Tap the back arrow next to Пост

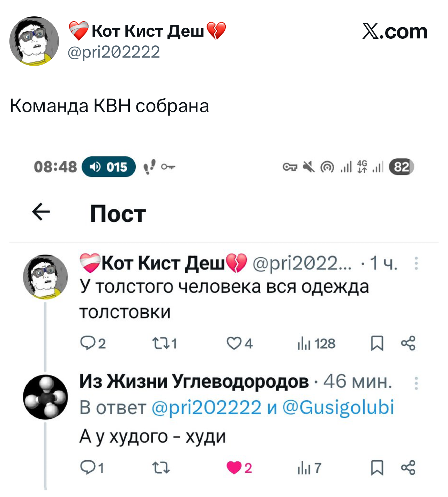[x=41, y=212]
